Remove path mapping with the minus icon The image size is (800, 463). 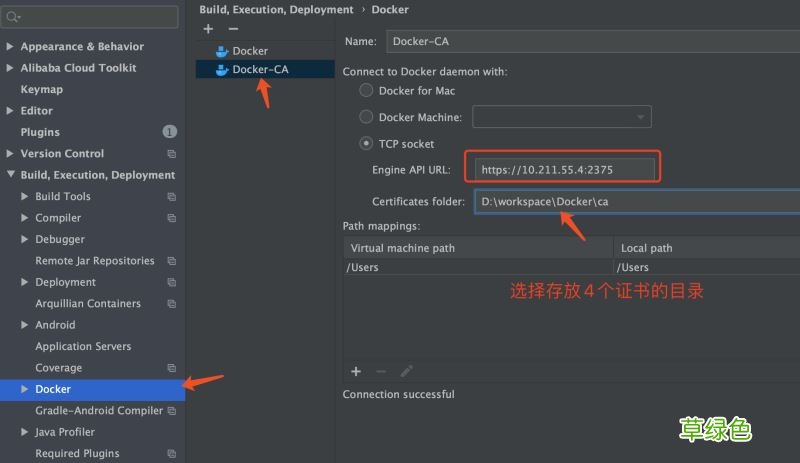(381, 371)
